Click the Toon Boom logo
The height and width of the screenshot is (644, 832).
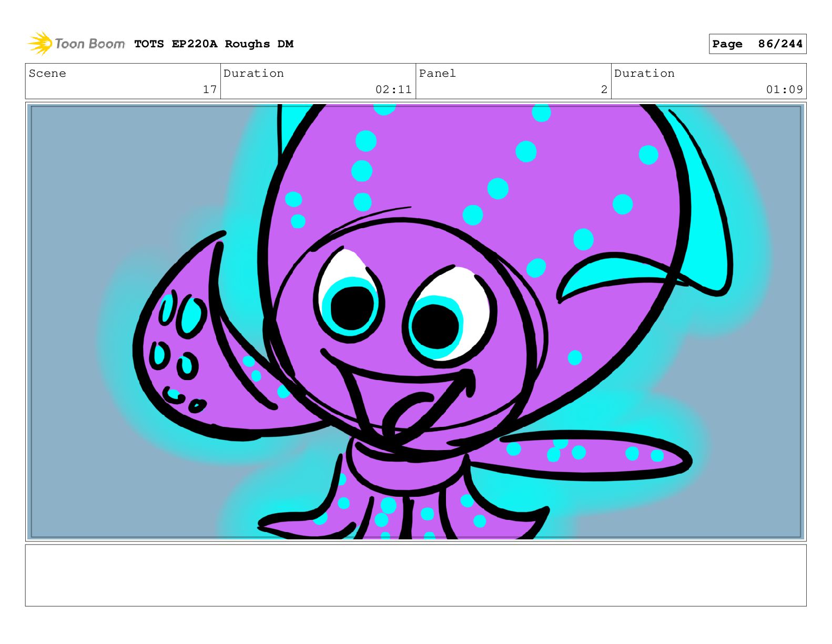click(x=76, y=44)
